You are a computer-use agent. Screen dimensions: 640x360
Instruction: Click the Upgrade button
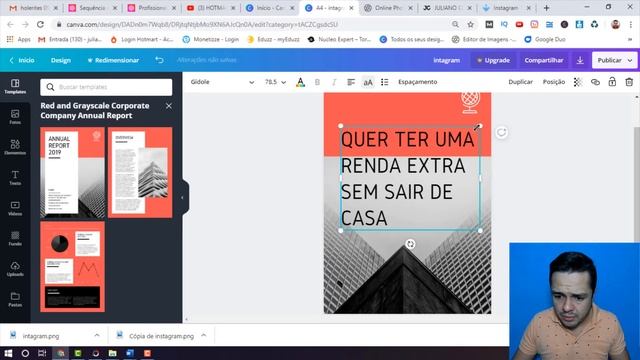[493, 60]
